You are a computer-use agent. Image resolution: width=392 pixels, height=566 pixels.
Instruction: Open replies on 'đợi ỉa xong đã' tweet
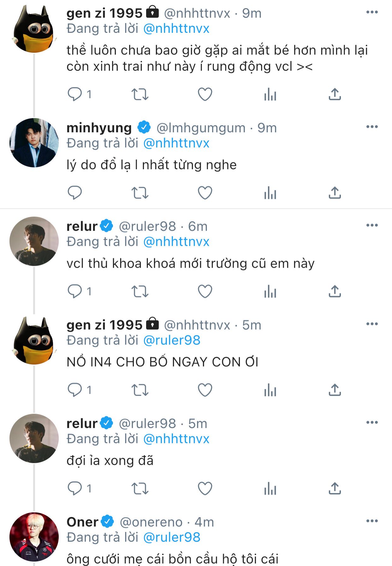75,488
